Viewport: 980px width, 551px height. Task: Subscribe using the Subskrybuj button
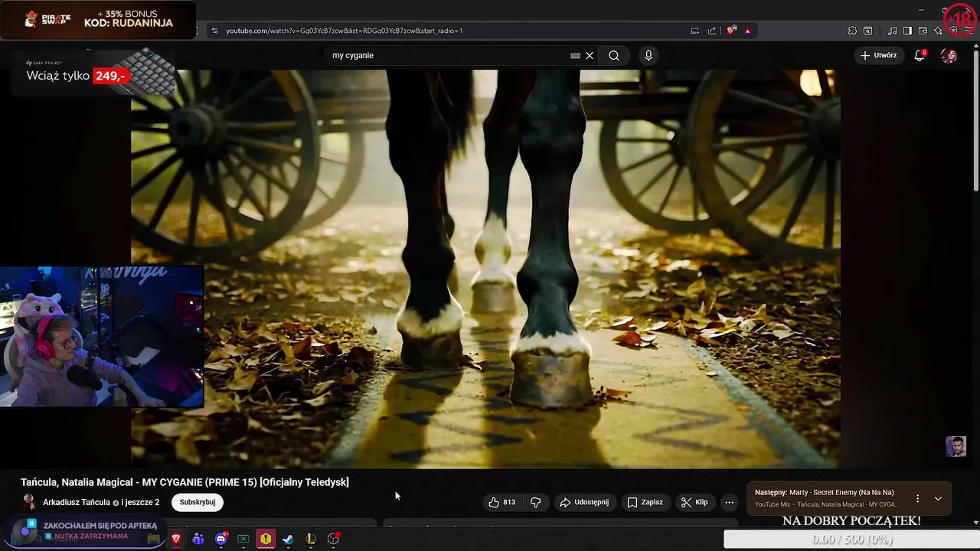click(x=198, y=502)
